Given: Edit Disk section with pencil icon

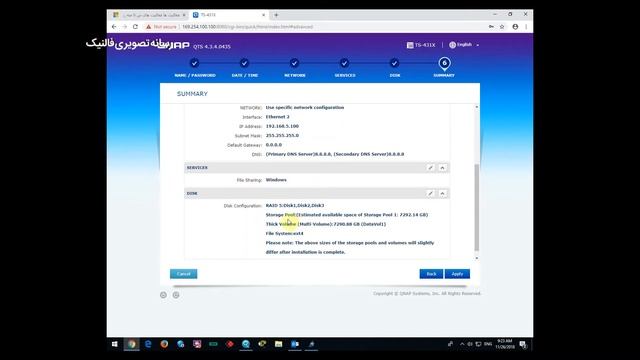Looking at the screenshot, I should (430, 193).
